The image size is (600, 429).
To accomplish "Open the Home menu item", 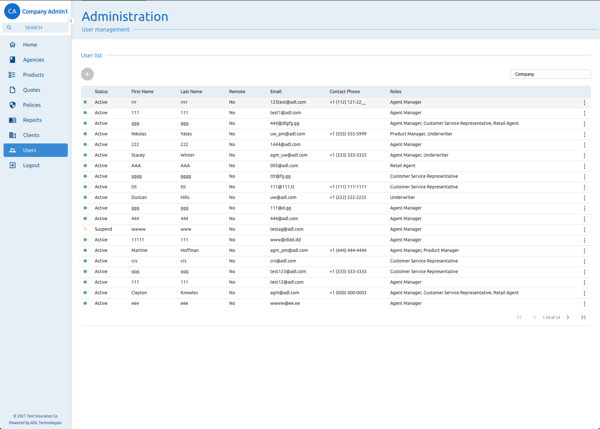I will 36,45.
